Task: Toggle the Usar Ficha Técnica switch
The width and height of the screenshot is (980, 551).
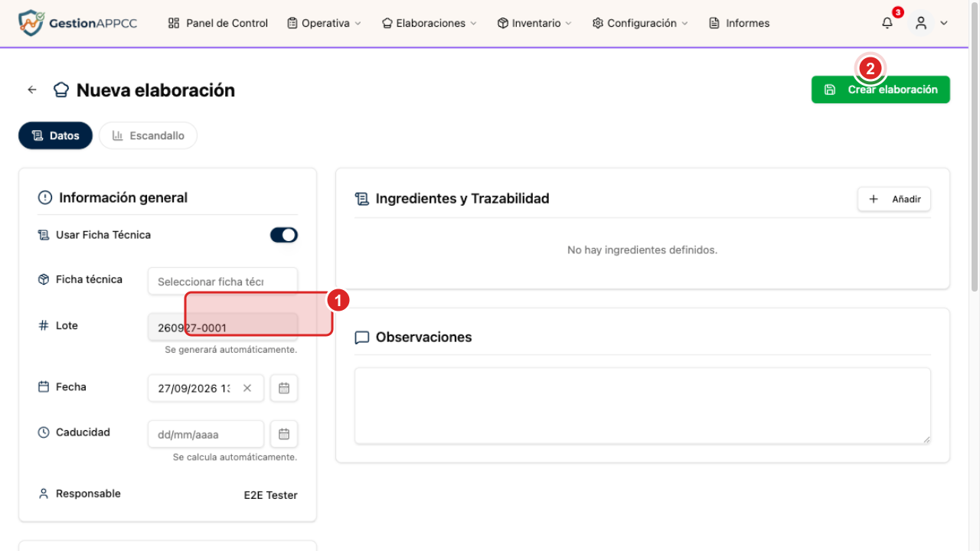Action: (284, 235)
